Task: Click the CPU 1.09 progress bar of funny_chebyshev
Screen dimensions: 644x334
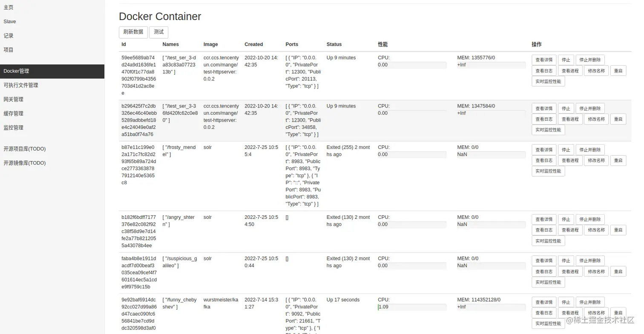Action: (x=412, y=307)
